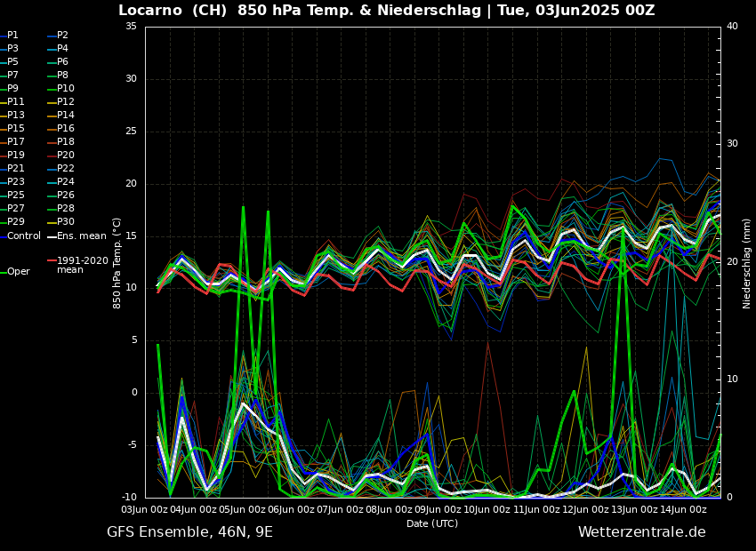This screenshot has width=756, height=551.
Task: Click the Control legend entry
Action: click(x=20, y=236)
